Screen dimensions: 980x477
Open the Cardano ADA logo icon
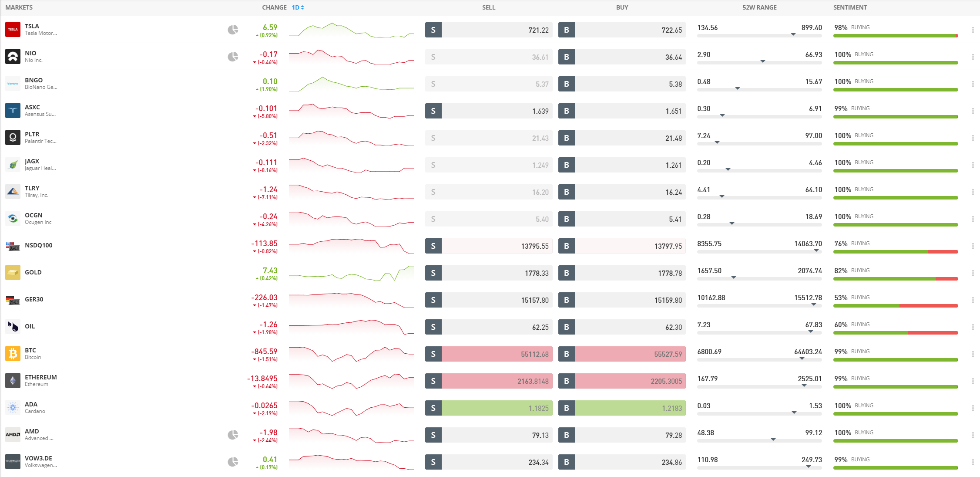click(13, 408)
